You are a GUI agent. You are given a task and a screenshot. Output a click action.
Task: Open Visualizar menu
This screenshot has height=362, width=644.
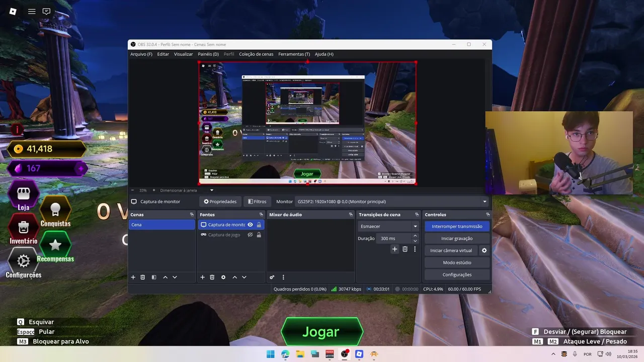(183, 54)
